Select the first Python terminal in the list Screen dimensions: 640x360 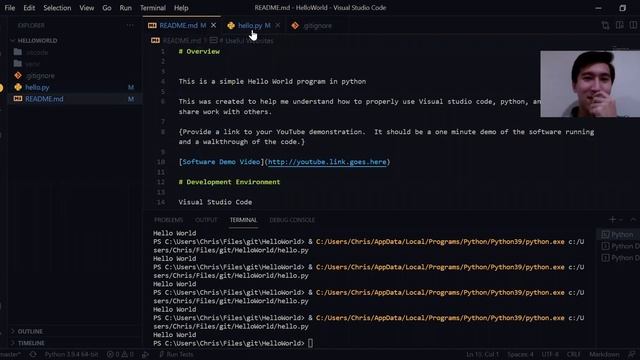click(618, 235)
